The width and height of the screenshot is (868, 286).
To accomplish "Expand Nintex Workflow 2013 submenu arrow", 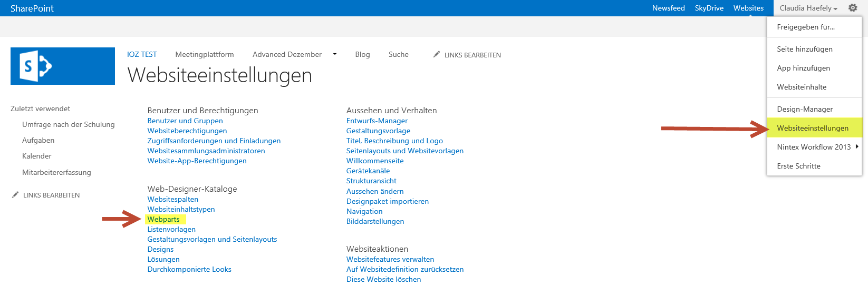I will (x=857, y=146).
